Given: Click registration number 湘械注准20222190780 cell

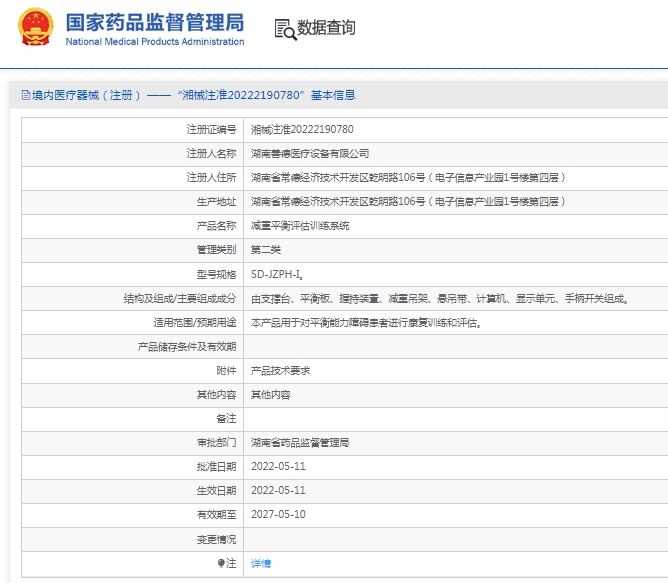Looking at the screenshot, I should 302,130.
